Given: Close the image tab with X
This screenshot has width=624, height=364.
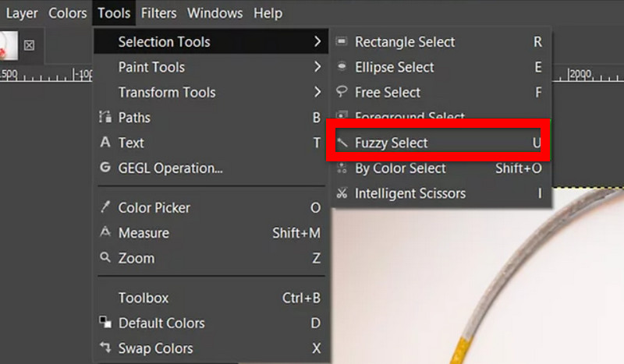Looking at the screenshot, I should (x=29, y=45).
